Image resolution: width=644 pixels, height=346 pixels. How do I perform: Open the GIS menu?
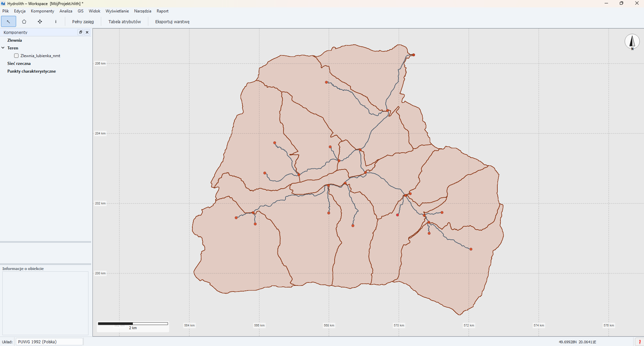click(x=81, y=11)
